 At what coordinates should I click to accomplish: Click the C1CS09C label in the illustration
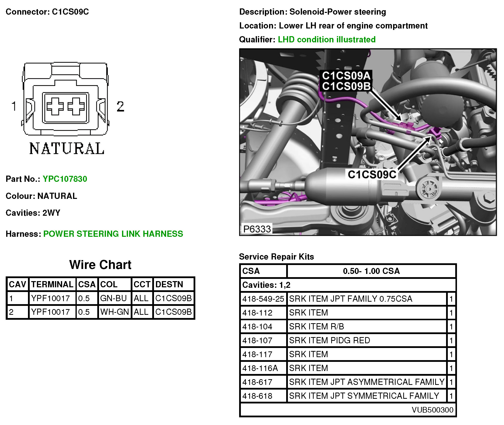click(372, 175)
